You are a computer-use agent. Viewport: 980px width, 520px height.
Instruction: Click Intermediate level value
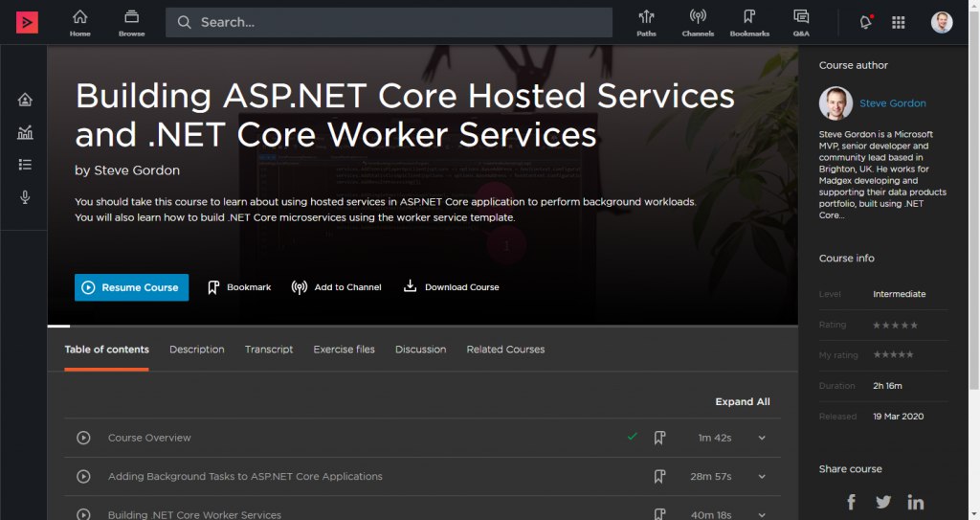(x=899, y=294)
